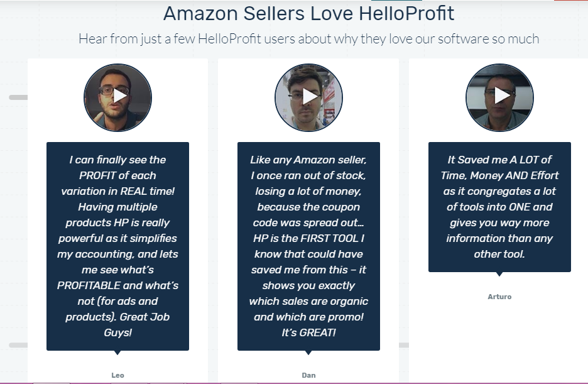Click the name Arturo below the testimonial

[499, 297]
